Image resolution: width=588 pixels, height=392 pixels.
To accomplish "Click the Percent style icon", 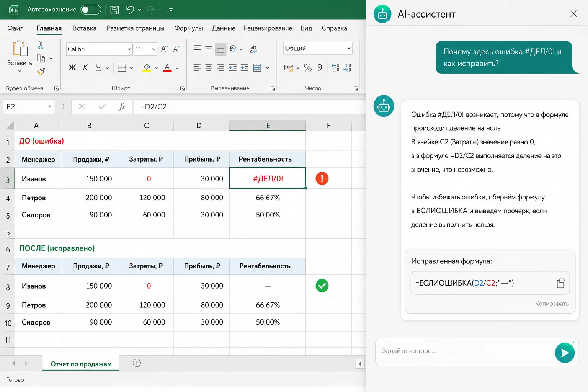I will (x=308, y=68).
